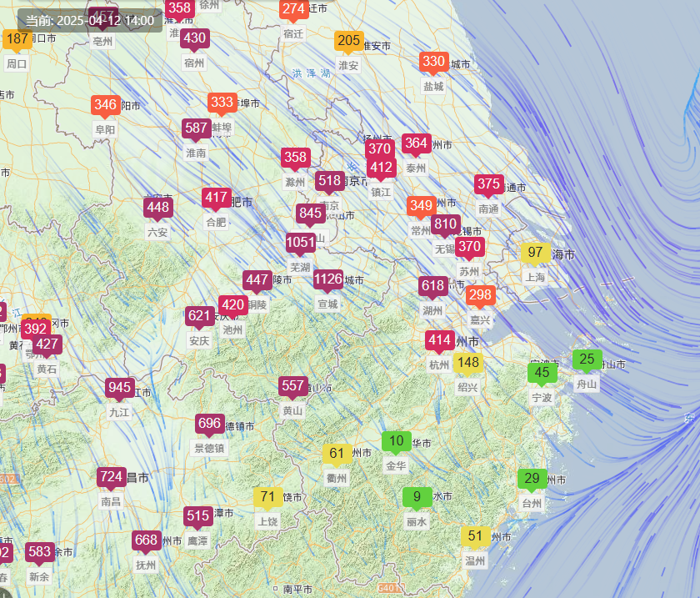Open the 587 marker at 淮南
This screenshot has width=700, height=598.
pos(196,128)
